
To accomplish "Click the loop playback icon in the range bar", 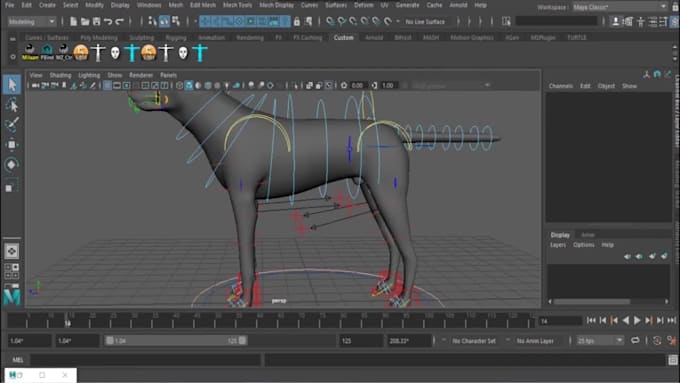I will 635,340.
